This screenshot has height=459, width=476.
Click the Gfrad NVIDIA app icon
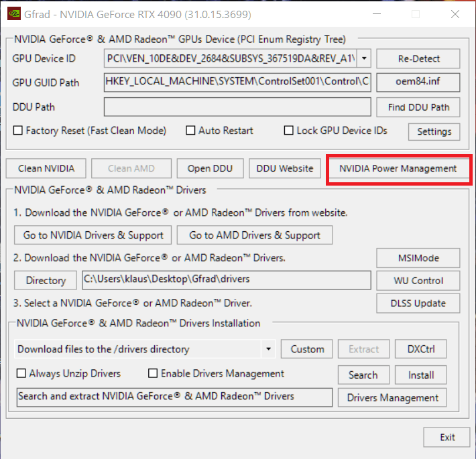[x=14, y=14]
